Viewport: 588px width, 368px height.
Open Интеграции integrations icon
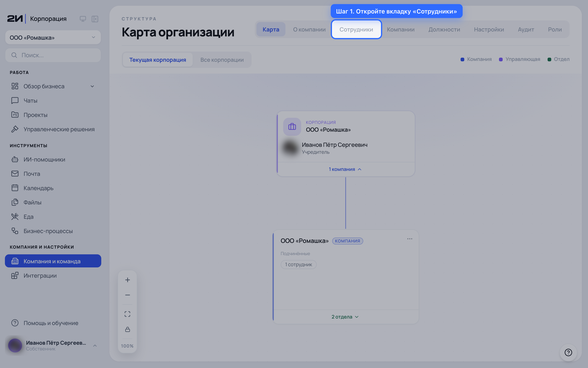click(x=15, y=276)
